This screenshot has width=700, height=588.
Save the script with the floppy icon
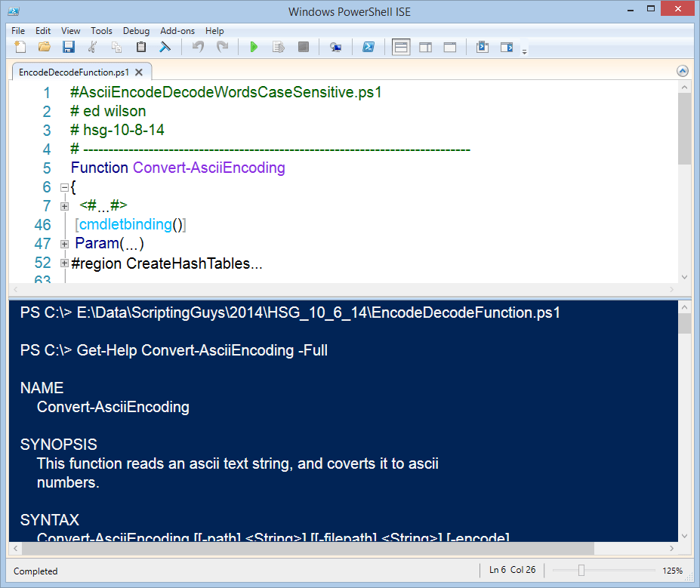(68, 47)
